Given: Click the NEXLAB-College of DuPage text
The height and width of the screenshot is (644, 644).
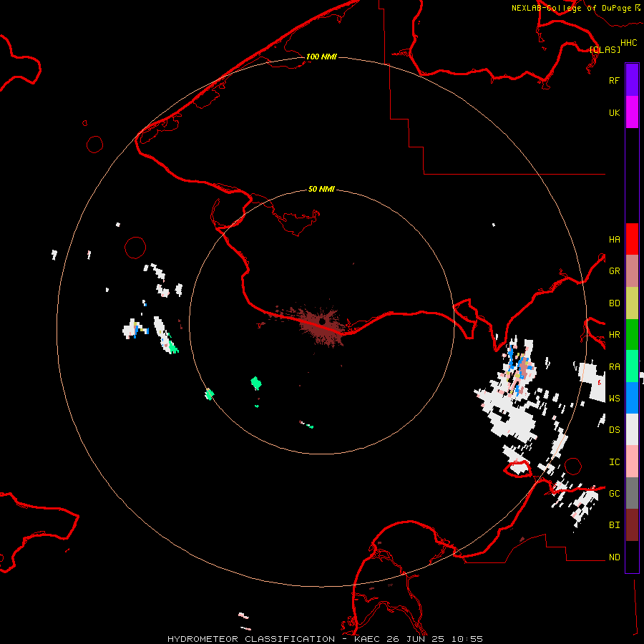Looking at the screenshot, I should point(571,8).
